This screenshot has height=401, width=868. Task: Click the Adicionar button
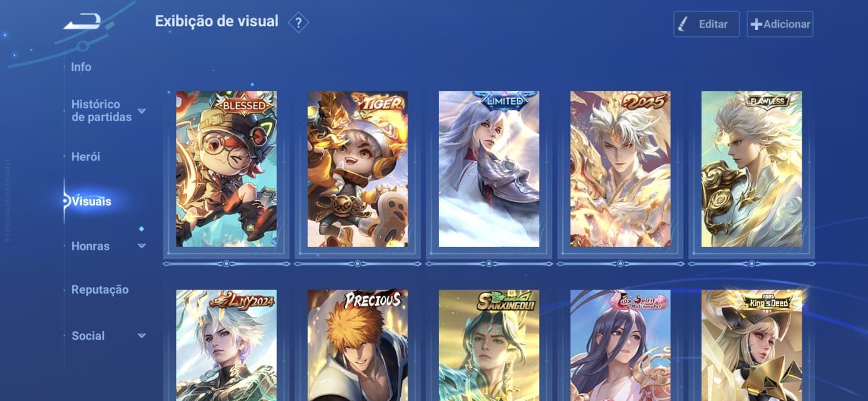click(780, 24)
